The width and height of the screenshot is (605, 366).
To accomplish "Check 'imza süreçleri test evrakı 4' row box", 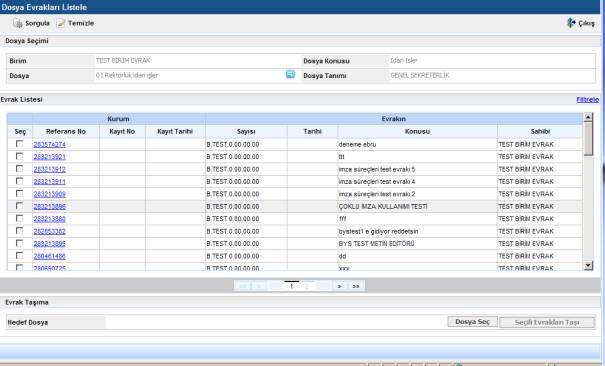I will [x=19, y=181].
